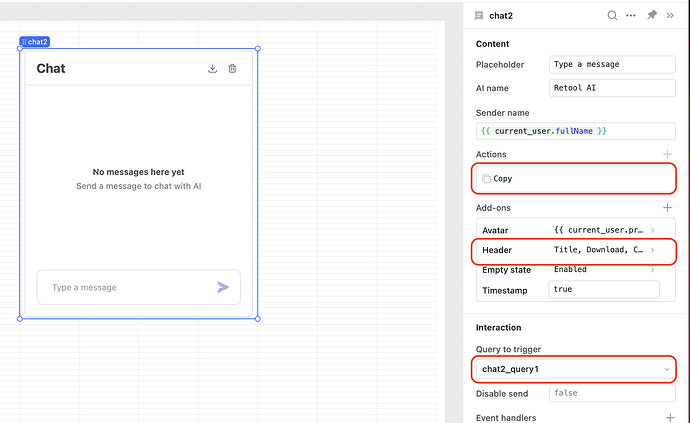
Task: Expand the Empty state add-on settings
Action: point(653,270)
